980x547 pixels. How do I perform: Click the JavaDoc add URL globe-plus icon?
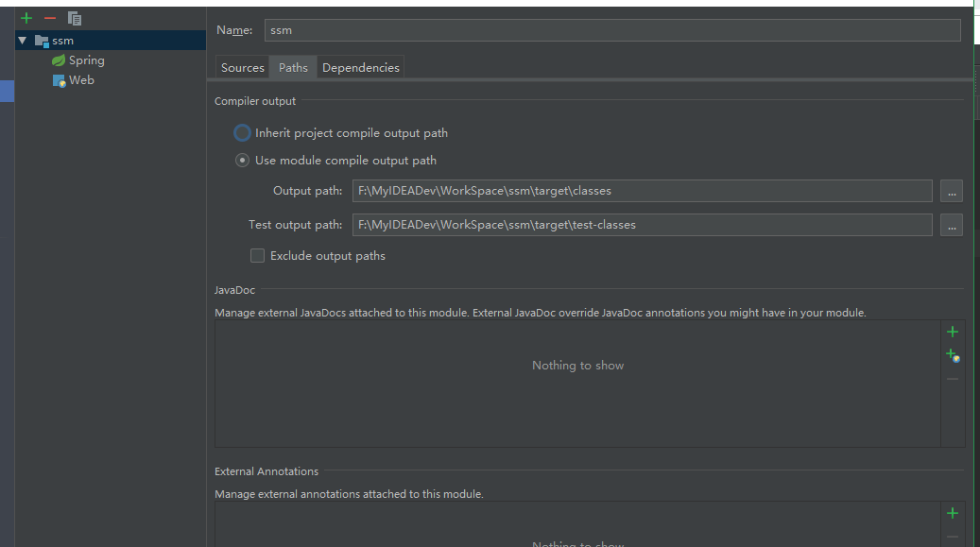(x=953, y=355)
